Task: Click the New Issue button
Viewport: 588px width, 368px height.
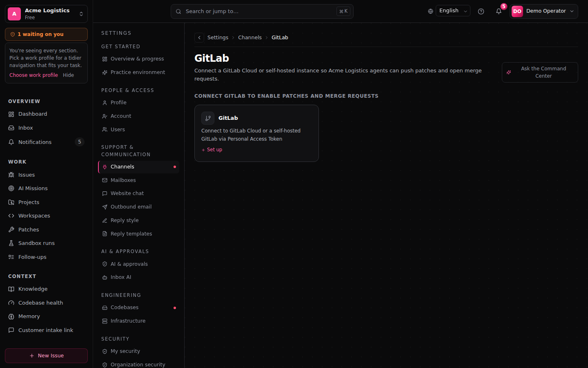Action: coord(46,356)
